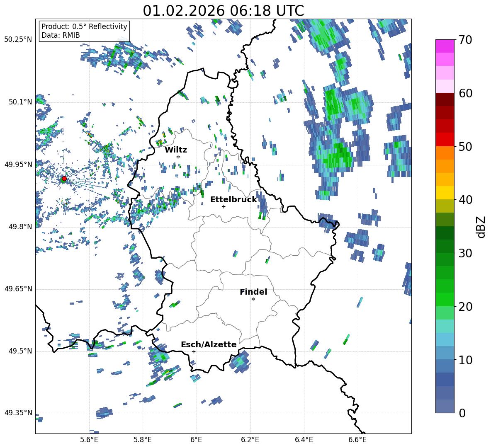Click the 10 value on colorbar
Viewport: 491px width, 448px height.
pyautogui.click(x=465, y=360)
